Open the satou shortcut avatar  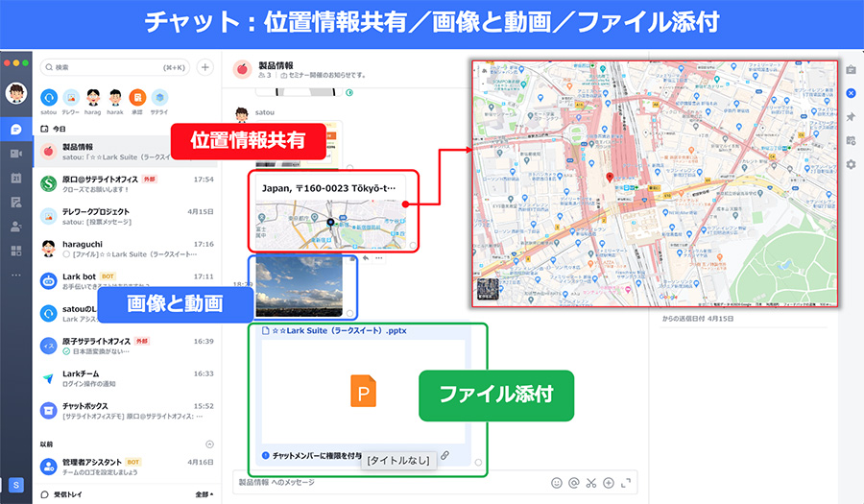(49, 98)
